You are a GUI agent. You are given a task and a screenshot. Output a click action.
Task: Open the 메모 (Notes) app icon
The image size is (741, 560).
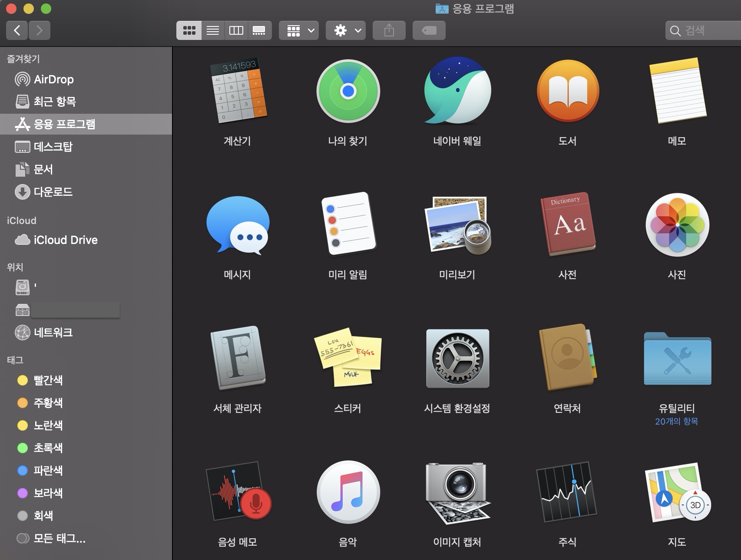[x=677, y=91]
